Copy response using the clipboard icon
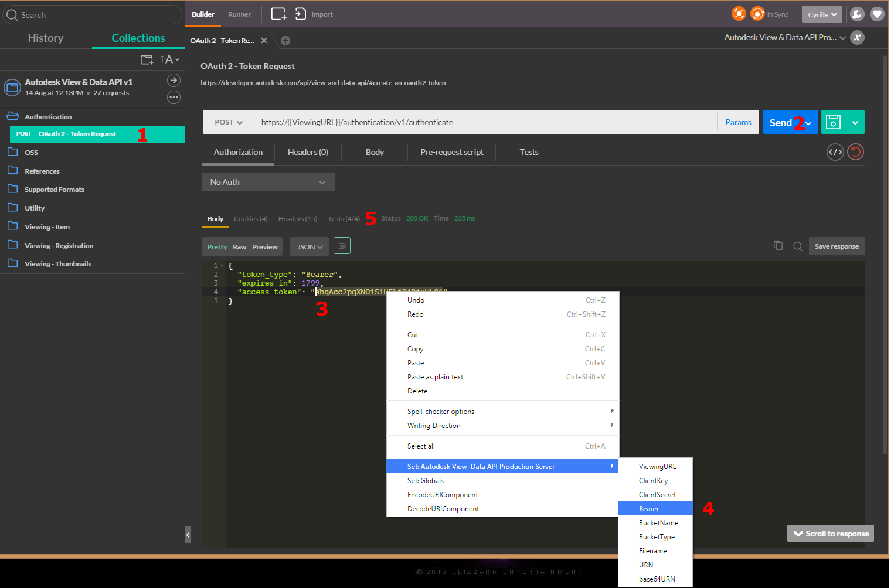Screen dimensions: 889x588 (778, 246)
